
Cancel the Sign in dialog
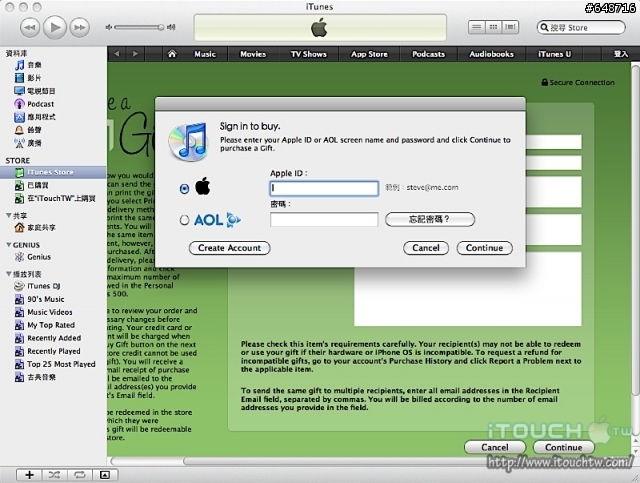(x=426, y=248)
